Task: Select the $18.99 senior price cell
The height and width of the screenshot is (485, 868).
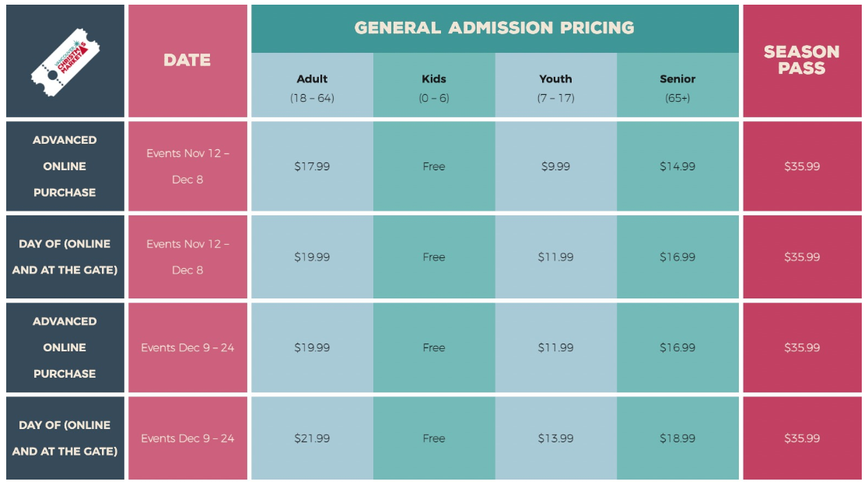Action: [x=677, y=438]
